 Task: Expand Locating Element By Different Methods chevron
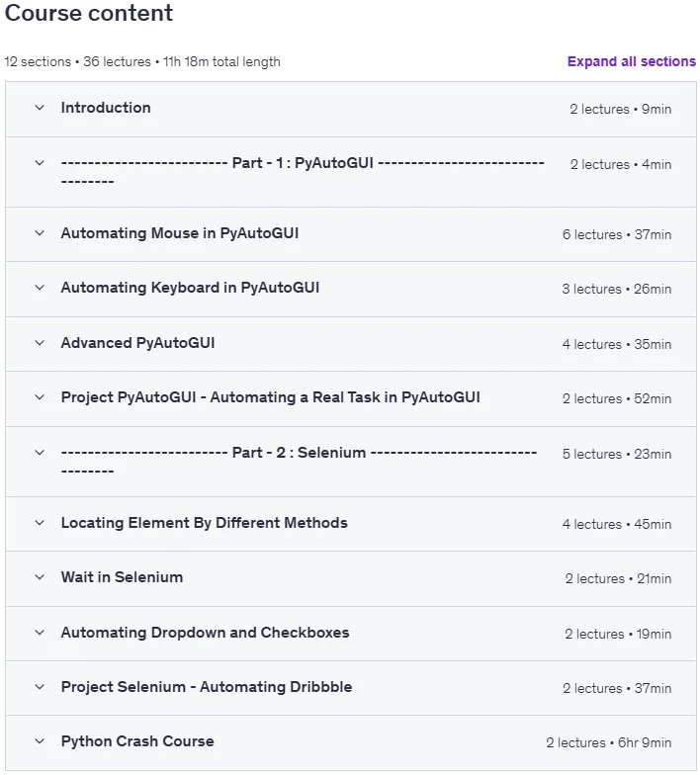(x=40, y=523)
